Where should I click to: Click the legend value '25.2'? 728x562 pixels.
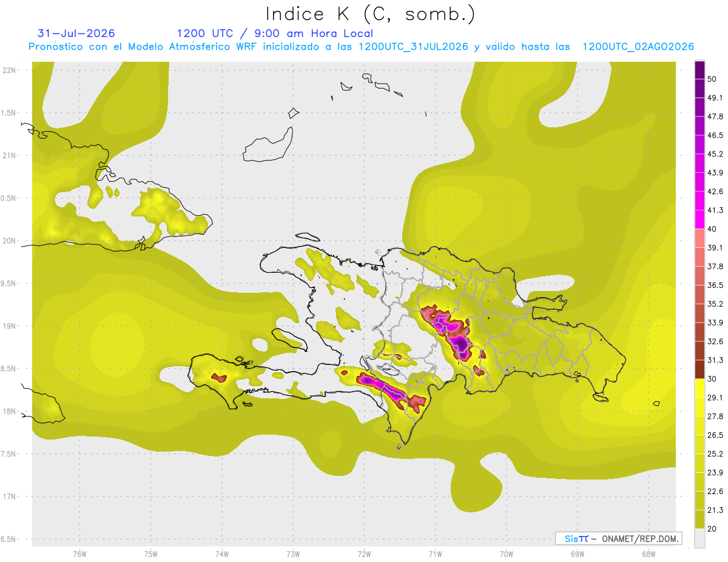(x=714, y=453)
